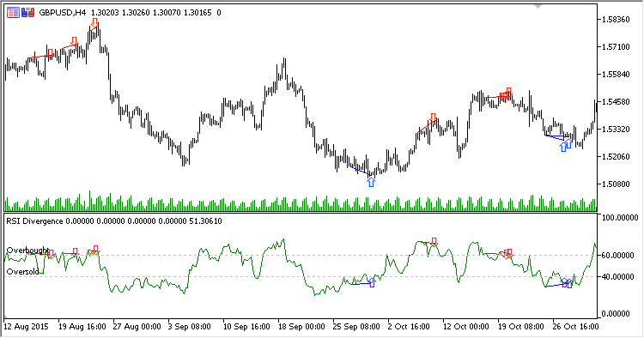This screenshot has width=644, height=338.
Task: Click time axis label 25 Sep 08:00
Action: pyautogui.click(x=356, y=327)
